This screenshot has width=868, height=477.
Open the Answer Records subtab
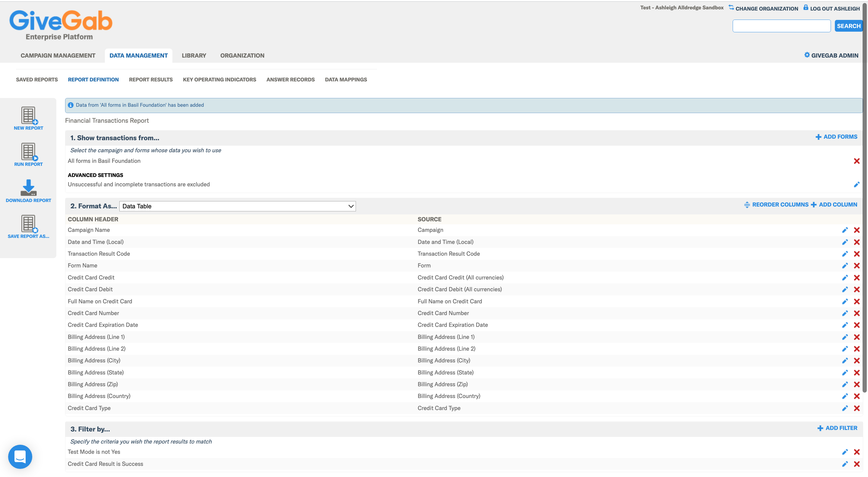point(291,80)
